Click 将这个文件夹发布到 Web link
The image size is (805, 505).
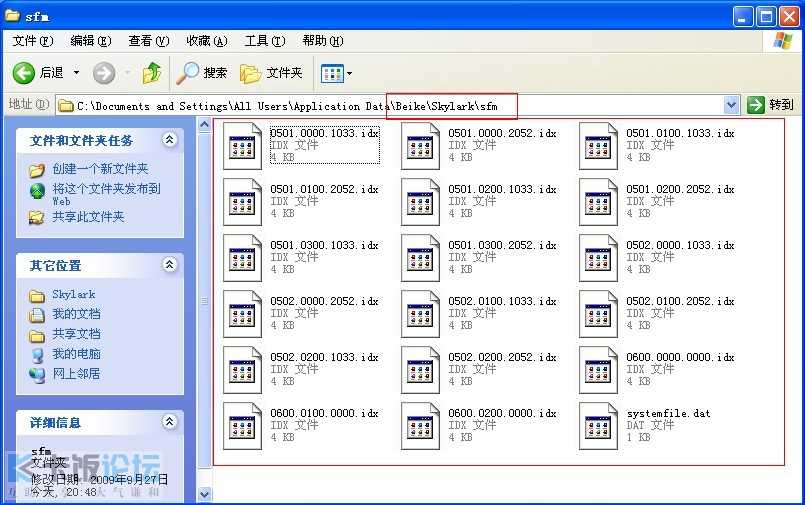pos(106,194)
